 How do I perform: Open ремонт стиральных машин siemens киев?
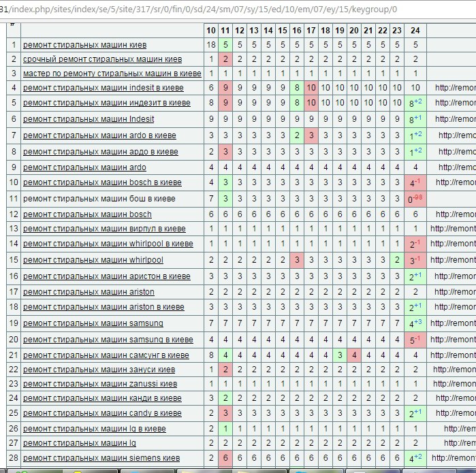[101, 458]
